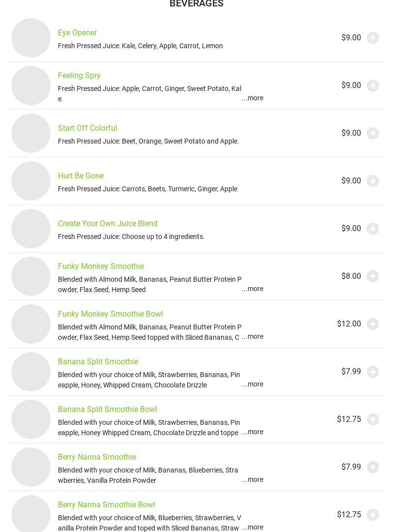This screenshot has width=393, height=532.
Task: Click plus icon for Banana Split Smoothie
Action: pos(373,372)
